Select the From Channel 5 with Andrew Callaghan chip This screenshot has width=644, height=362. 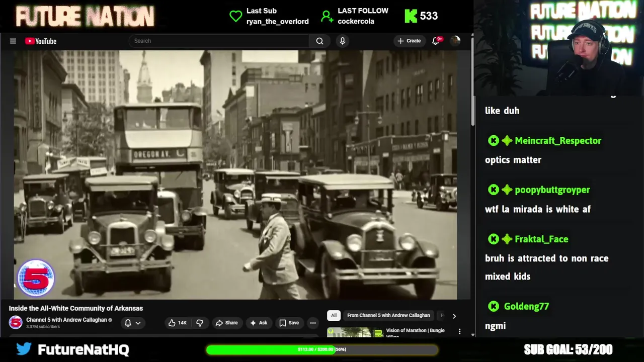[388, 315]
